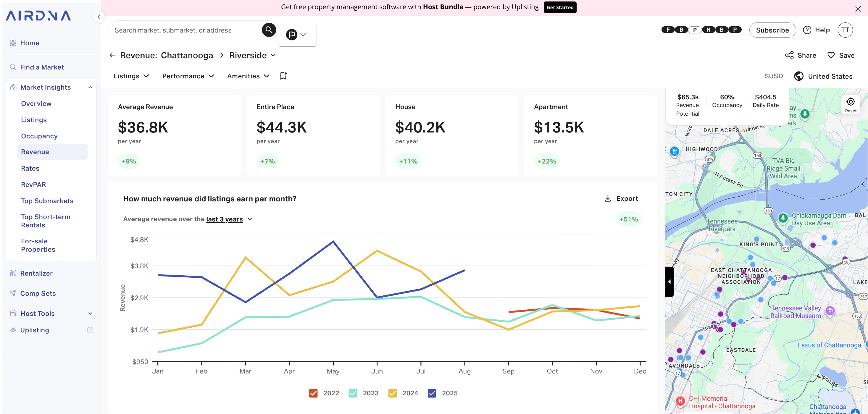Open Uplisting external link
The image size is (868, 414).
coord(34,330)
